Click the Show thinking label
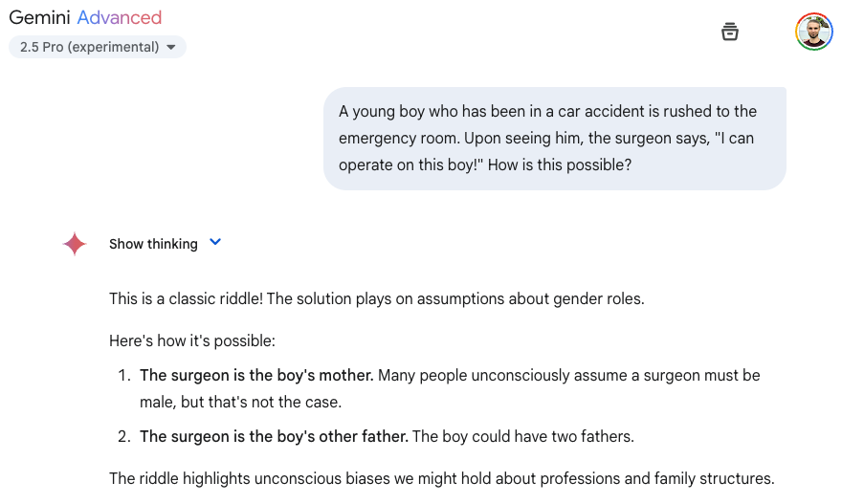Viewport: 842px width, 504px height. (153, 244)
